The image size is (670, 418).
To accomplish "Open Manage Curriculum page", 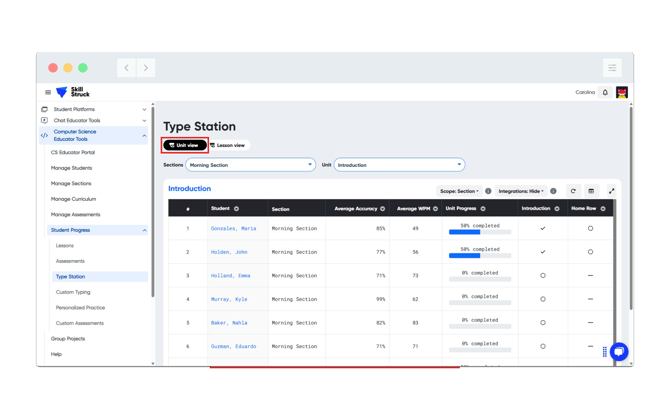I will pos(73,199).
